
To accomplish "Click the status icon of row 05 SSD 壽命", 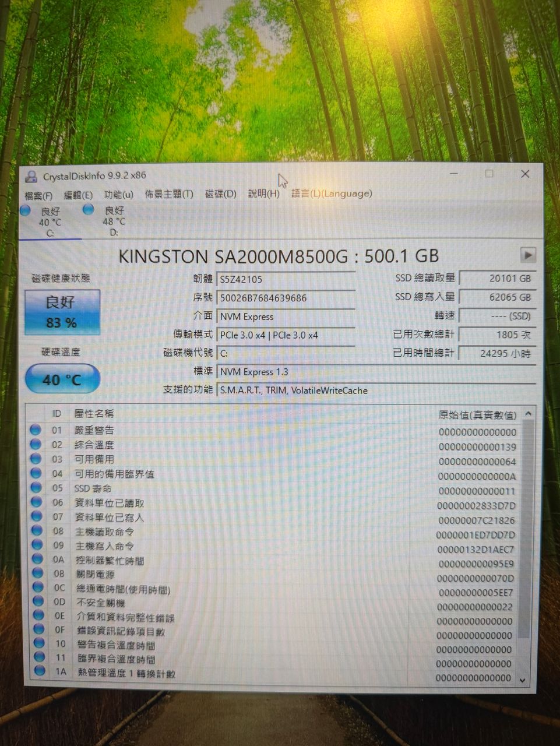I will [x=36, y=487].
